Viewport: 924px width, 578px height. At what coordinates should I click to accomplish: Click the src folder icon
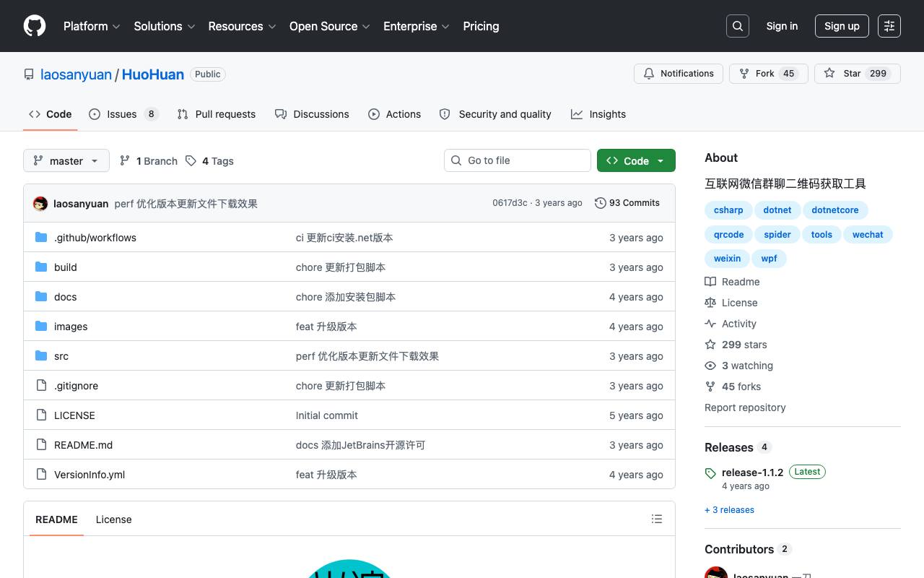point(41,356)
